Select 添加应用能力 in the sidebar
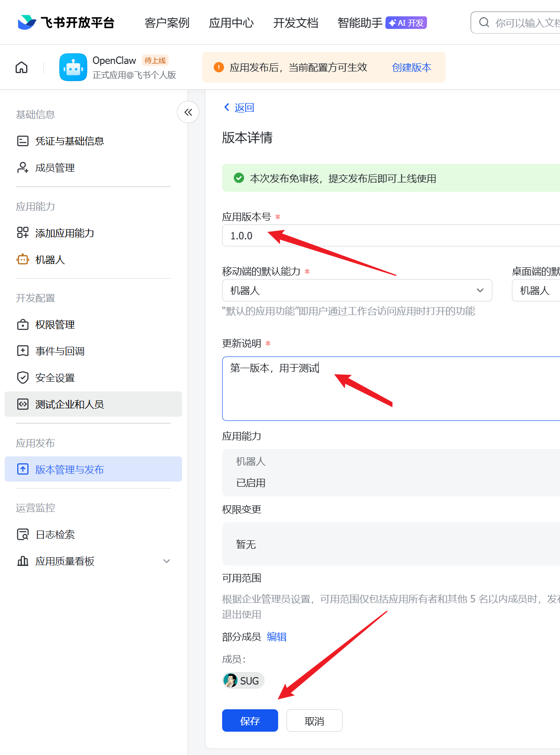The height and width of the screenshot is (755, 560). (64, 233)
